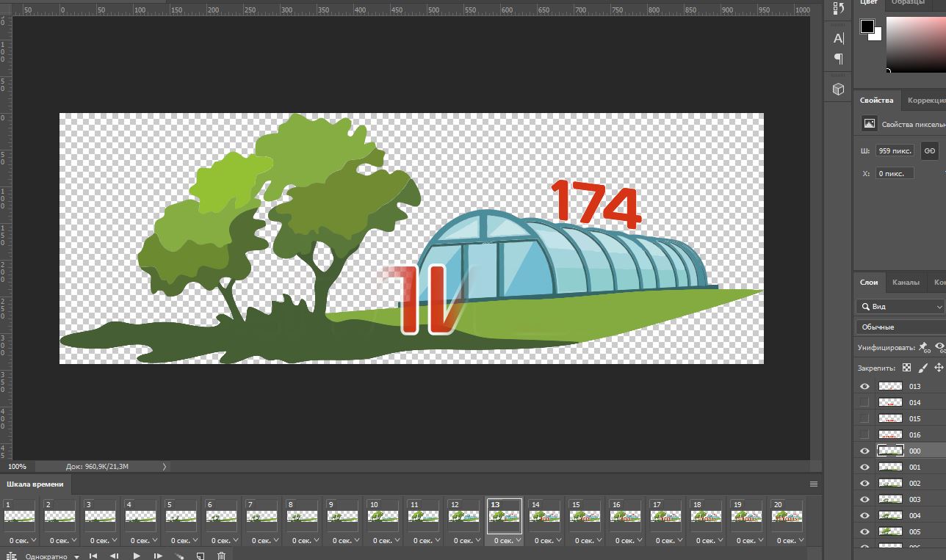Open the 3D panel cube icon

839,89
